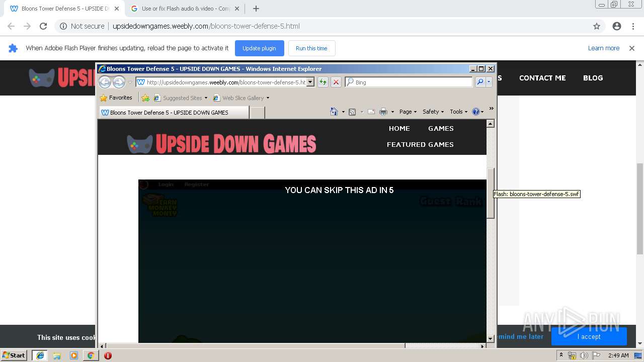Click IE Stop loading button
Screen dimensions: 644x362
point(336,82)
